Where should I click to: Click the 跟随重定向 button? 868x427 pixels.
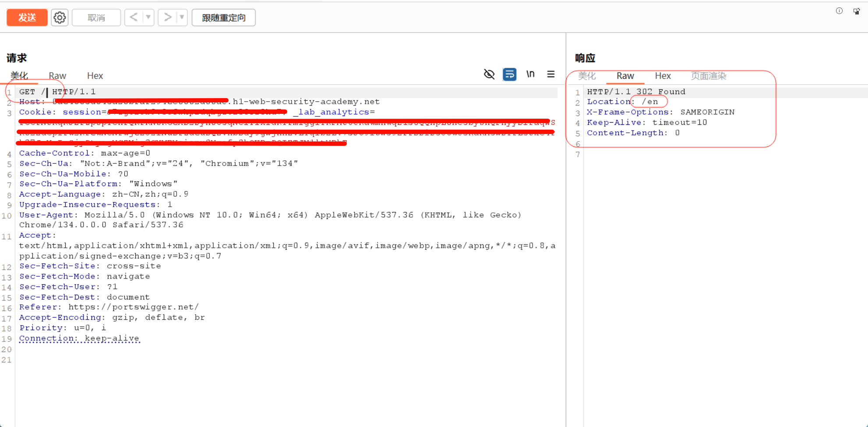224,18
